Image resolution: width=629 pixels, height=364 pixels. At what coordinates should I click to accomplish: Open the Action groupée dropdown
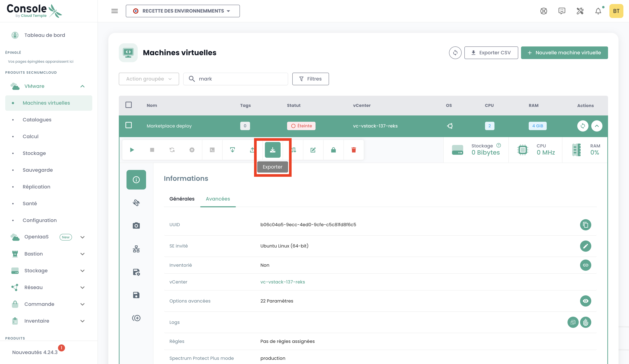coord(149,79)
